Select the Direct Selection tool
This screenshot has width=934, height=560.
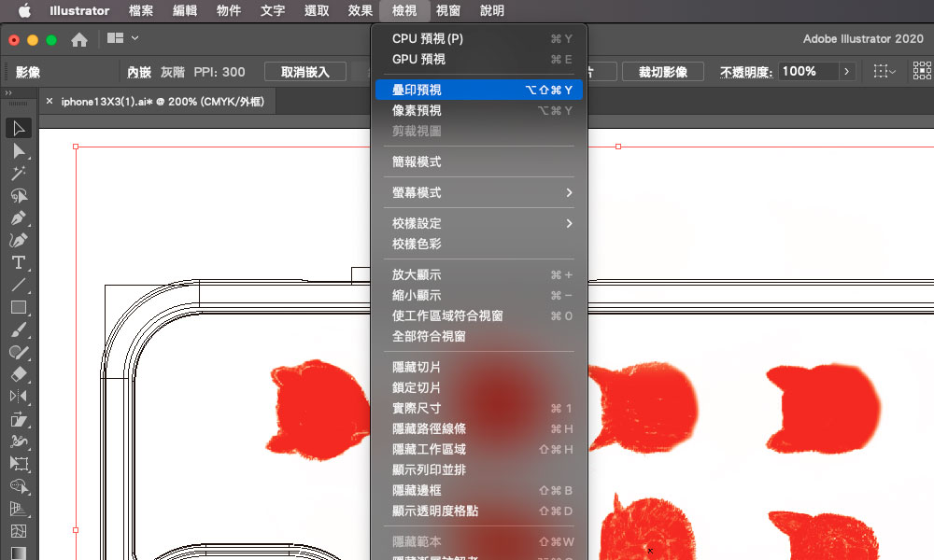click(19, 150)
